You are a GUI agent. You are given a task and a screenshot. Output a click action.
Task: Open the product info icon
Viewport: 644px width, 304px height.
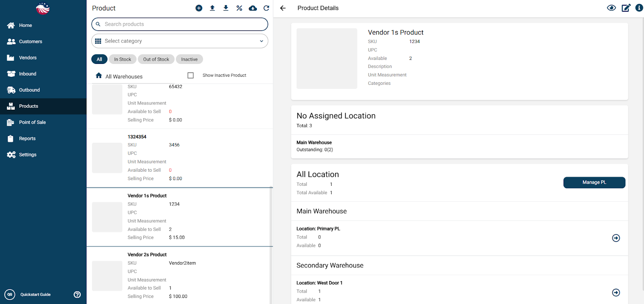coord(639,8)
